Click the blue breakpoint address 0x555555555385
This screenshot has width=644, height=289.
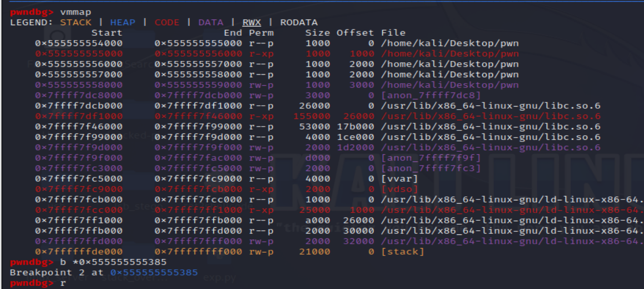coord(154,272)
